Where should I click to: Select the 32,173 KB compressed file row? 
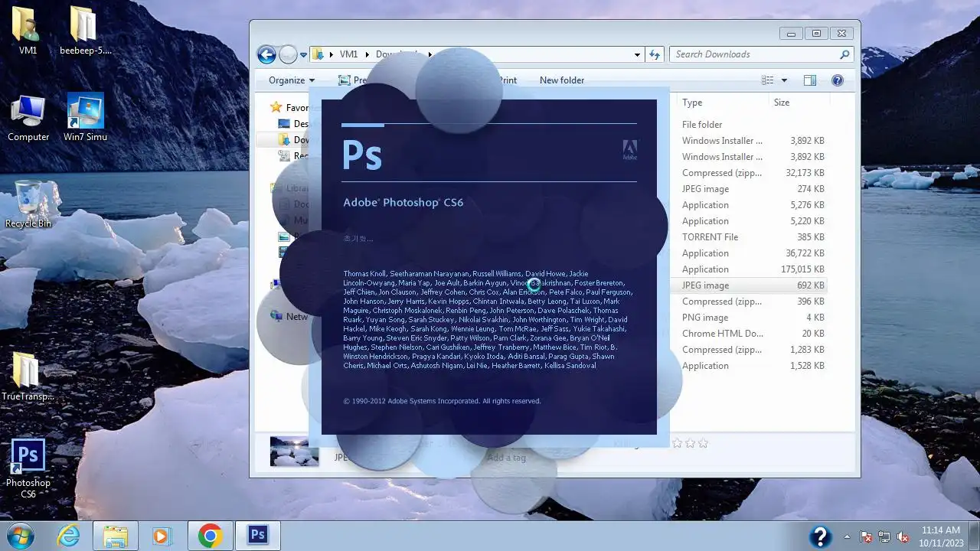(x=753, y=173)
